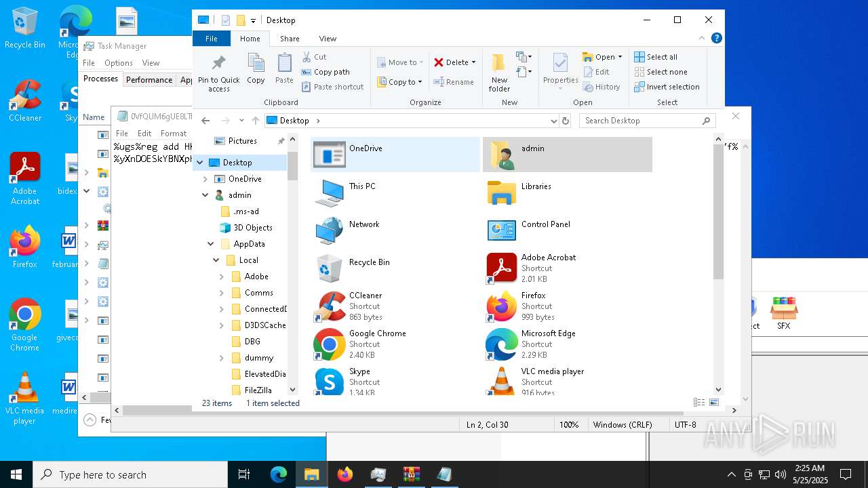The width and height of the screenshot is (868, 488).
Task: Select the OneDrive item in list
Action: coord(395,155)
